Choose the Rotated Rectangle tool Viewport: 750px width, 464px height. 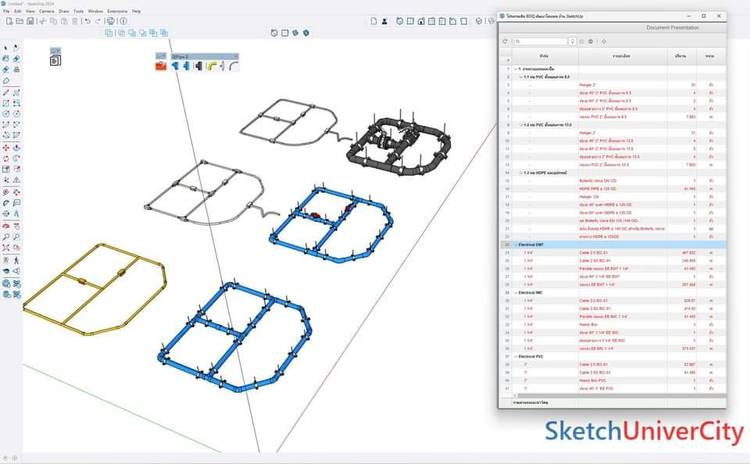point(17,103)
